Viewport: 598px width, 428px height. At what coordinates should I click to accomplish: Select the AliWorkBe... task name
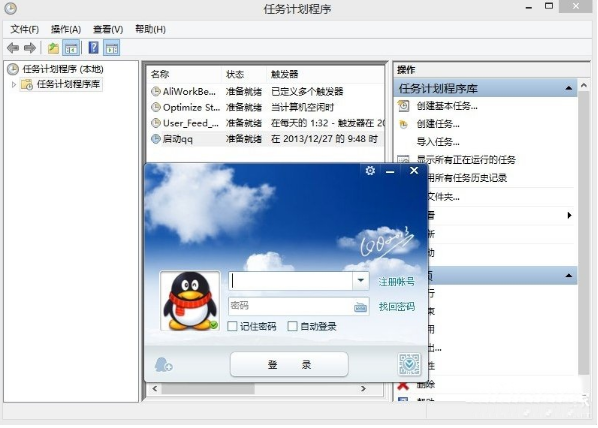click(x=189, y=92)
